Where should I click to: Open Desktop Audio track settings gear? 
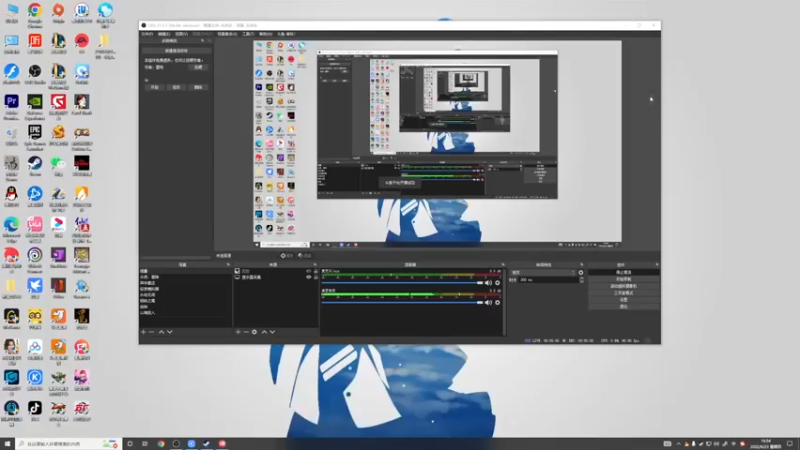point(497,303)
